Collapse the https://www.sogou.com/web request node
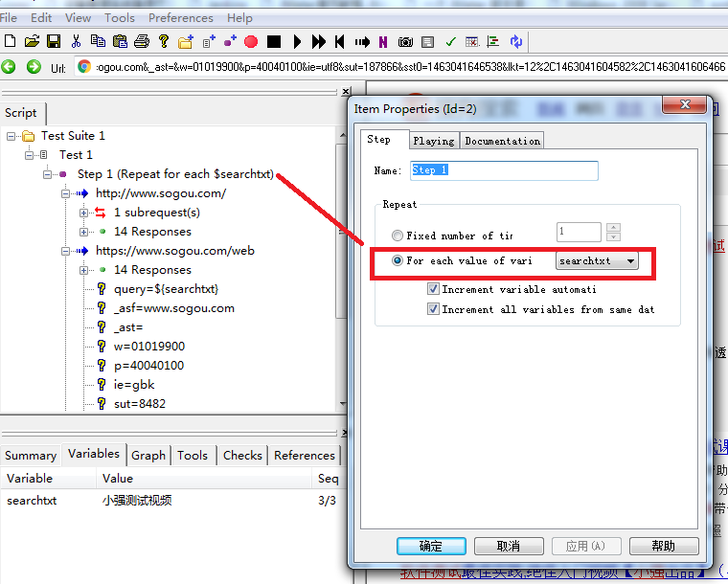The image size is (728, 584). point(65,252)
